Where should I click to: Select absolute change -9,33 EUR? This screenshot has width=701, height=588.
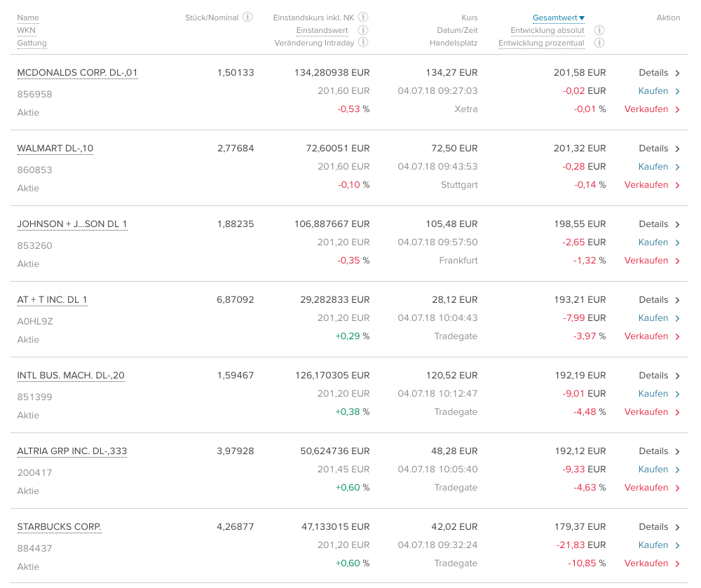(584, 470)
